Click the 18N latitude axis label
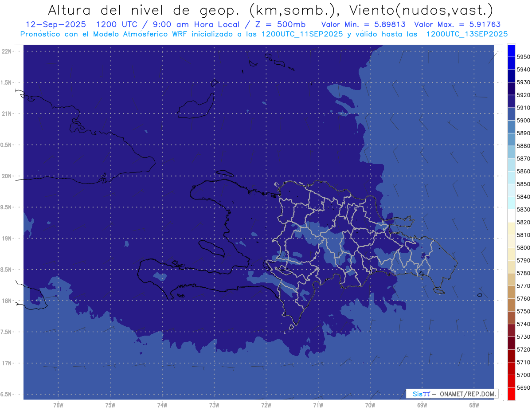This screenshot has width=532, height=411. coord(8,301)
